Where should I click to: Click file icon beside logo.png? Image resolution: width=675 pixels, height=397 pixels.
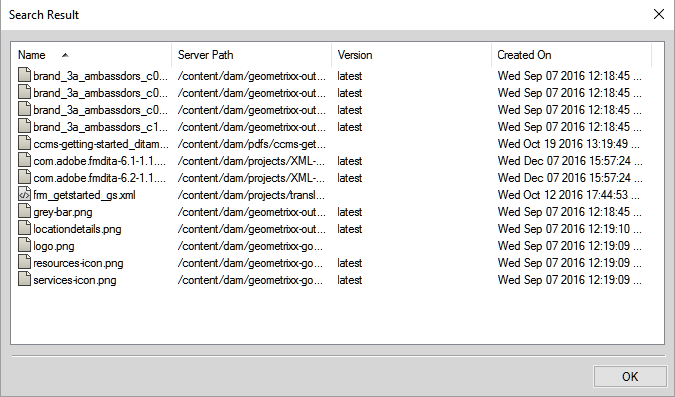pyautogui.click(x=25, y=245)
